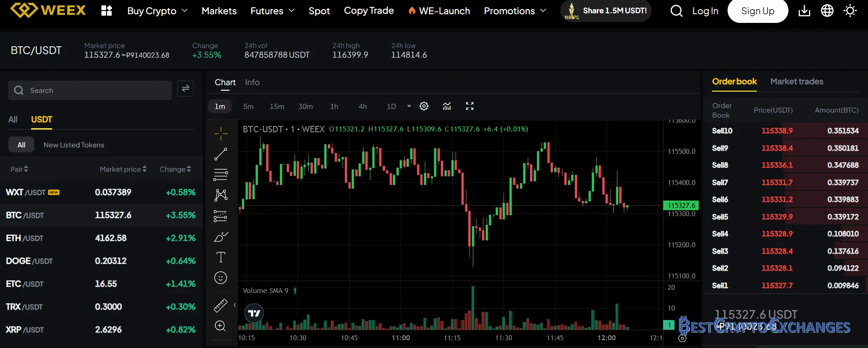The width and height of the screenshot is (868, 348).
Task: Choose the Text annotation tool
Action: [220, 257]
